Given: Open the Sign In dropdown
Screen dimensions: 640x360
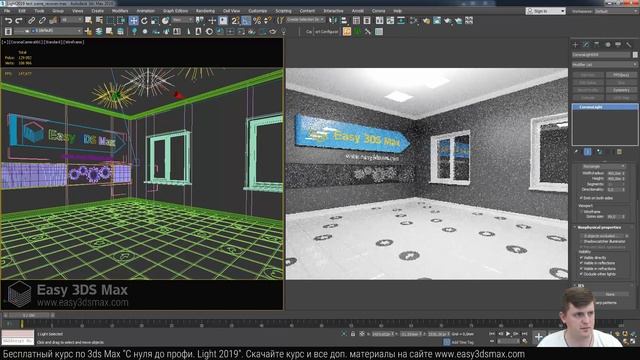Looking at the screenshot, I should [546, 11].
